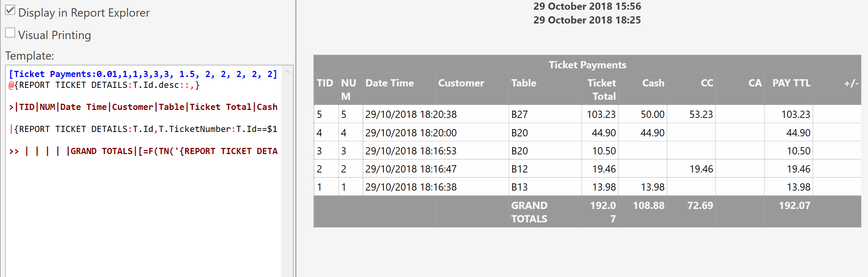Uncheck Display in Report Explorer checkbox
The width and height of the screenshot is (868, 277).
pos(10,10)
